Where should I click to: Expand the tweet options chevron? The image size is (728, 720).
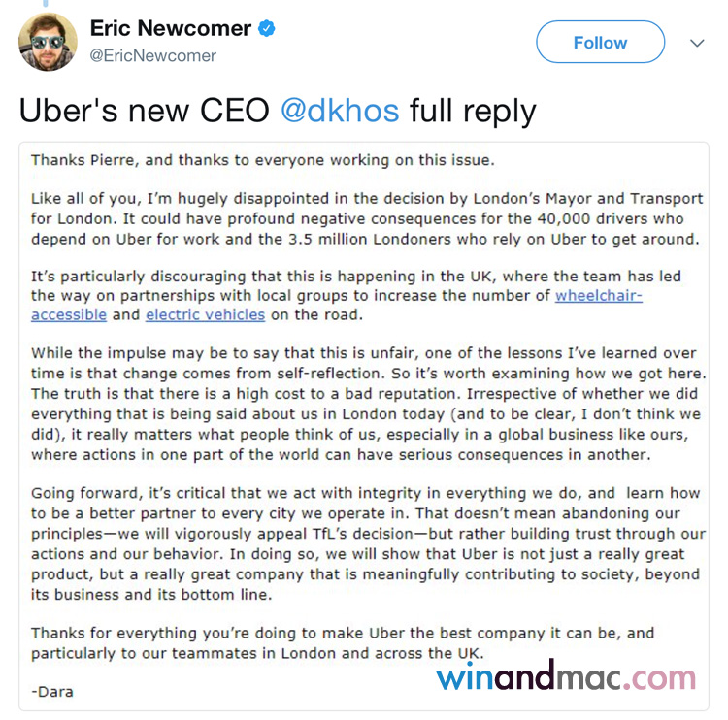pyautogui.click(x=696, y=44)
